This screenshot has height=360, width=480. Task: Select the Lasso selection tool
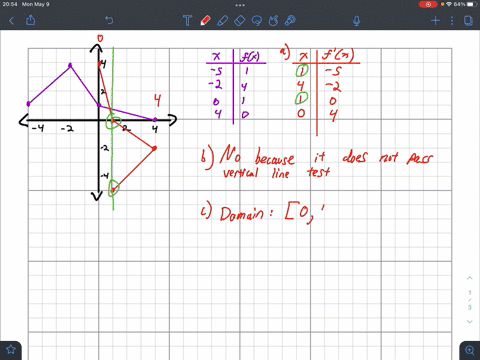(x=256, y=21)
